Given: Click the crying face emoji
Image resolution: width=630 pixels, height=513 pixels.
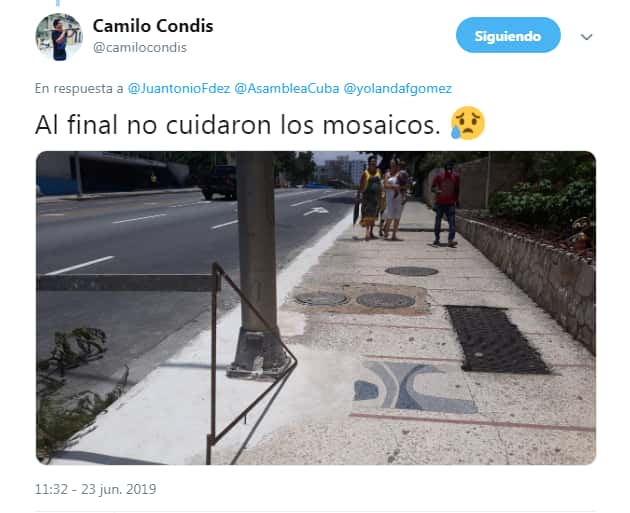Looking at the screenshot, I should (x=468, y=123).
